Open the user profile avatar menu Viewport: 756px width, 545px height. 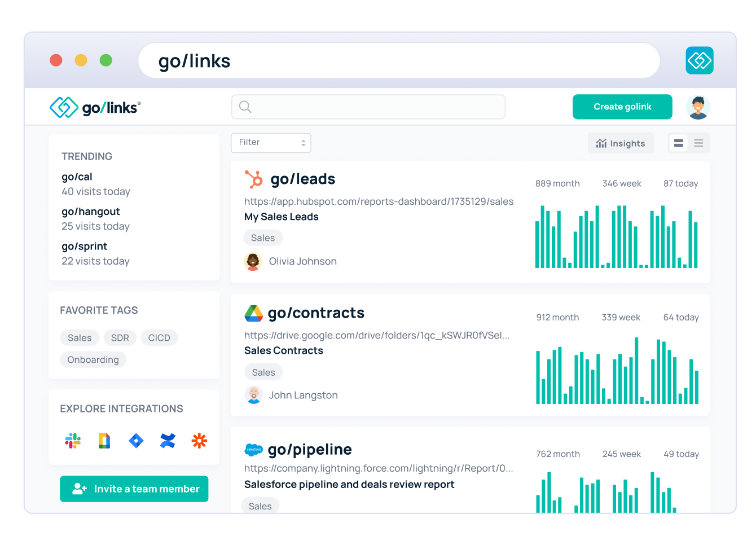pyautogui.click(x=698, y=107)
